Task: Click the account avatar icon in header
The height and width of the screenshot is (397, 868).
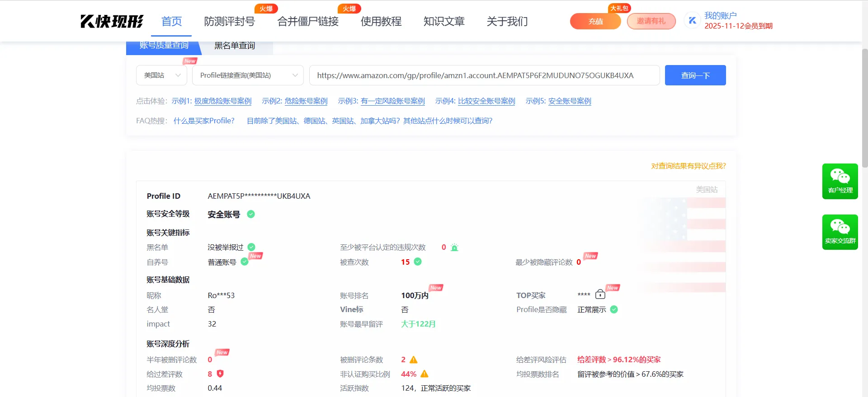Action: click(692, 21)
